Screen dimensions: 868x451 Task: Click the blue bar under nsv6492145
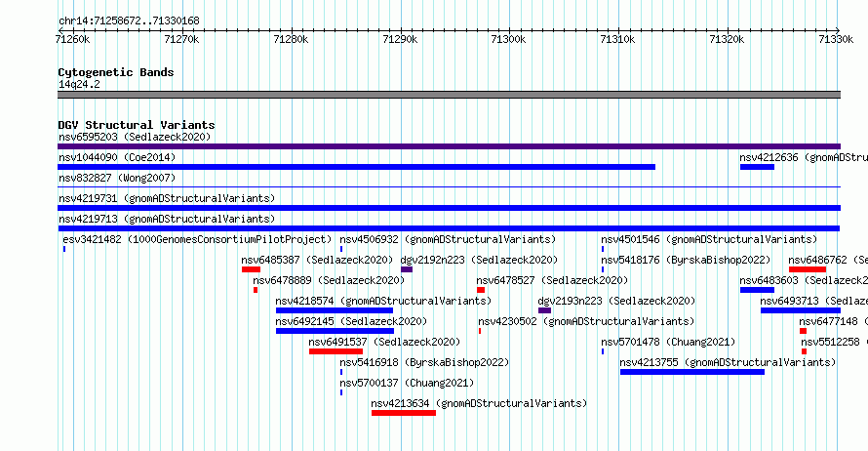point(335,331)
